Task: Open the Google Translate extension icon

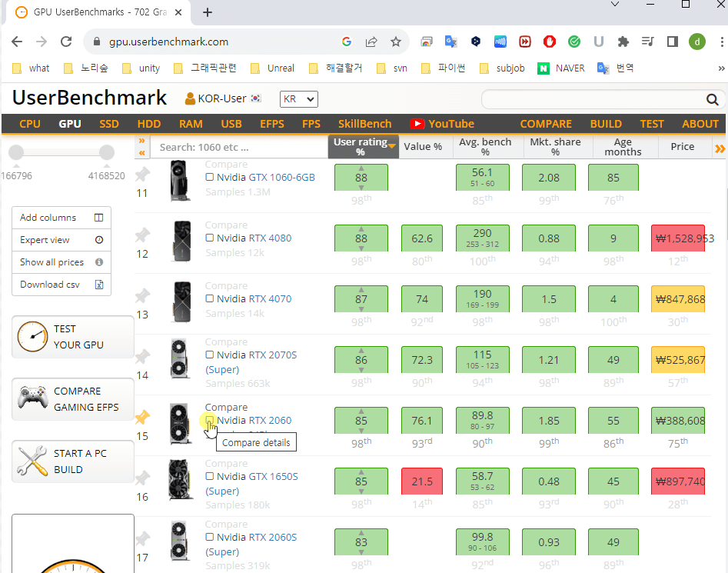Action: [x=450, y=42]
